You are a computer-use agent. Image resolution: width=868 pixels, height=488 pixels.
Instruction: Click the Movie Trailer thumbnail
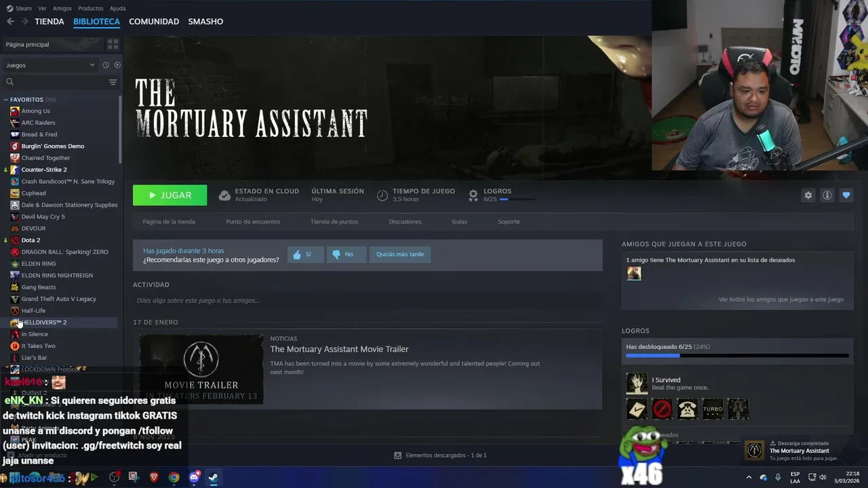(x=201, y=369)
